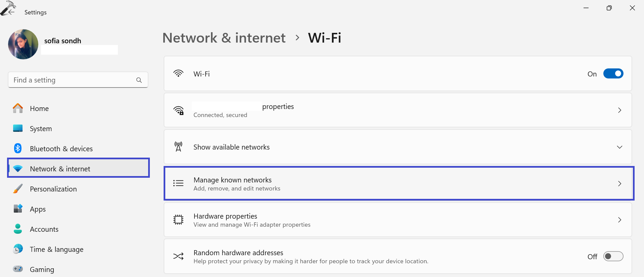This screenshot has width=644, height=277.
Task: Select System in the sidebar
Action: 41,129
